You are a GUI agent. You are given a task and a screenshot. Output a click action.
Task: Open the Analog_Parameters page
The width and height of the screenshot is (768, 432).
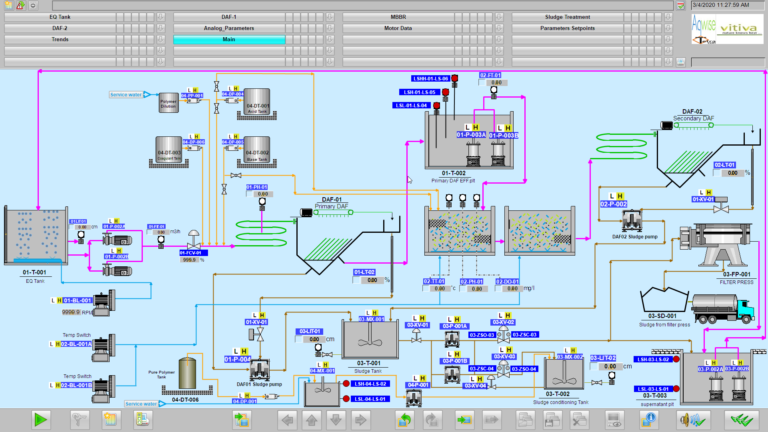pyautogui.click(x=229, y=28)
